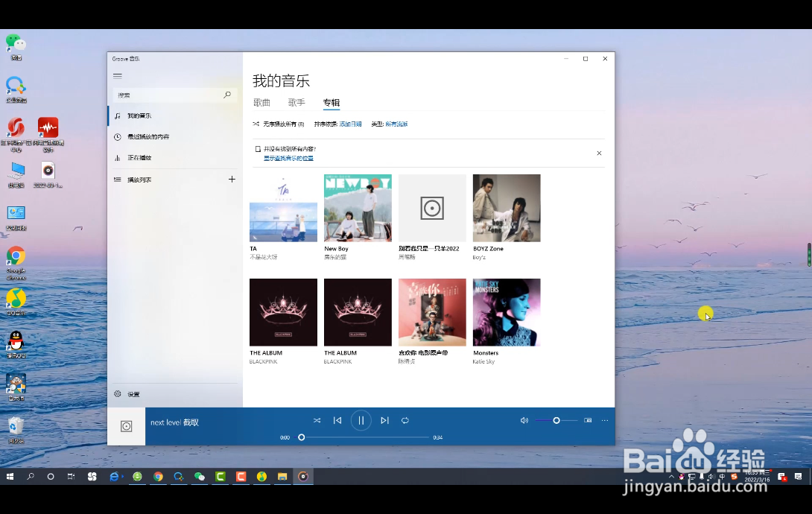The height and width of the screenshot is (514, 812).
Task: Click the track progress seek bar
Action: pos(364,438)
